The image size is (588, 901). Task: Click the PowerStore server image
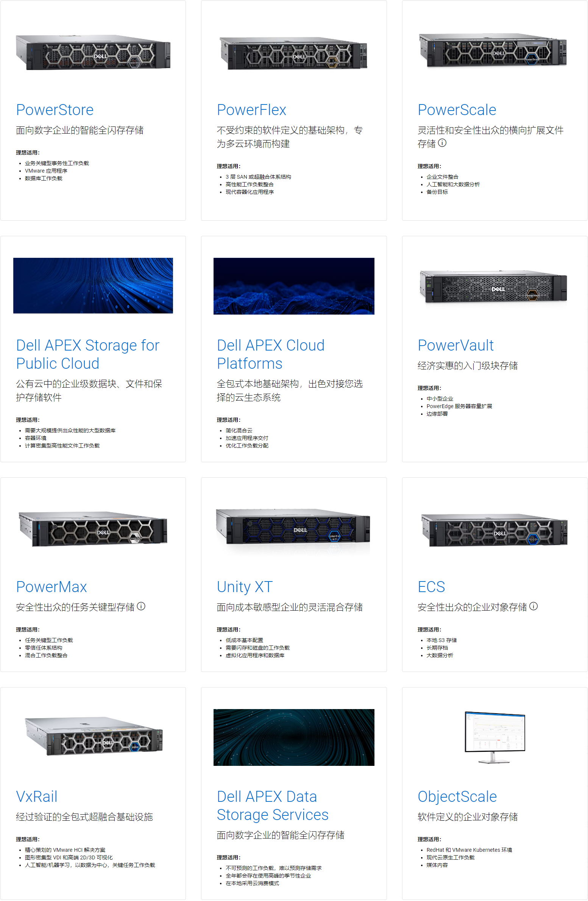point(93,53)
